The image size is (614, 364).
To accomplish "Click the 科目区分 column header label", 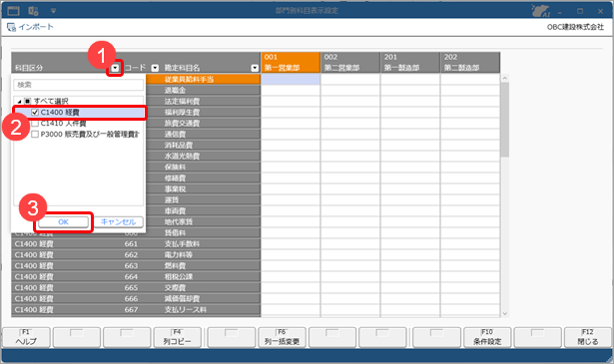I will pos(29,68).
